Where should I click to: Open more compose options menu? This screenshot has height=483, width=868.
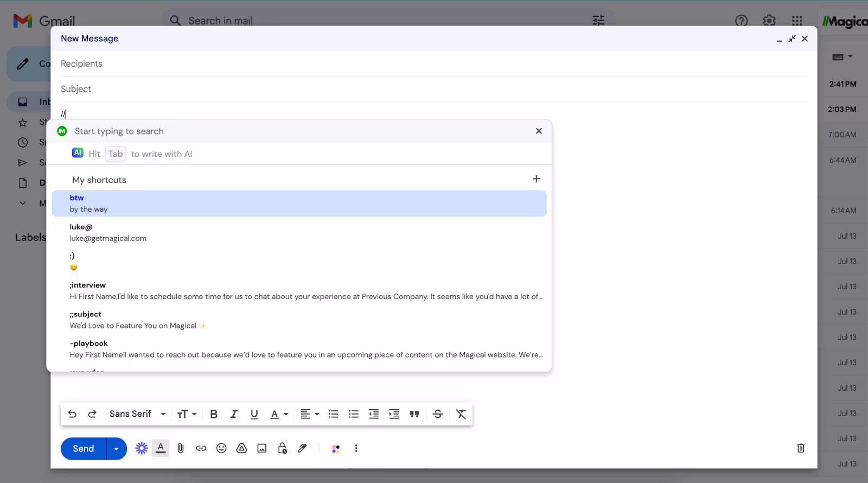356,448
